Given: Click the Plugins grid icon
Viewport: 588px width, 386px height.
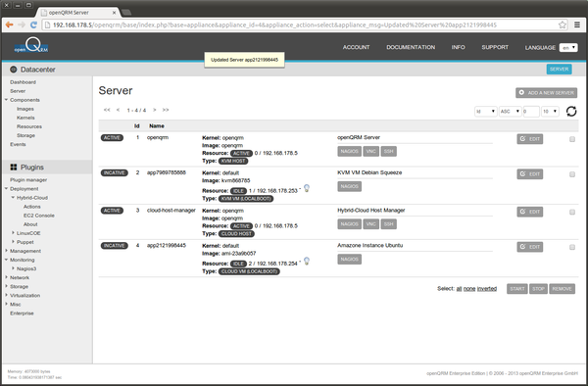Looking at the screenshot, I should tap(14, 168).
